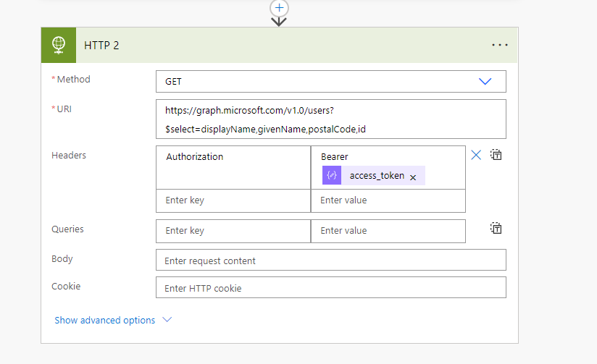The width and height of the screenshot is (597, 364).
Task: Click the plus icon to insert a step
Action: [279, 7]
